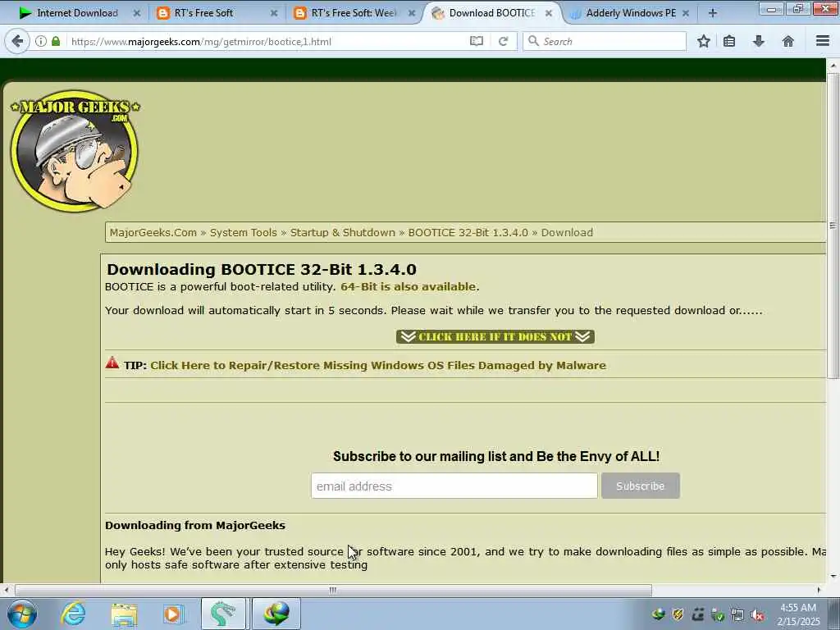Image resolution: width=840 pixels, height=630 pixels.
Task: Close the RT's Free Soft tab
Action: pyautogui.click(x=274, y=13)
